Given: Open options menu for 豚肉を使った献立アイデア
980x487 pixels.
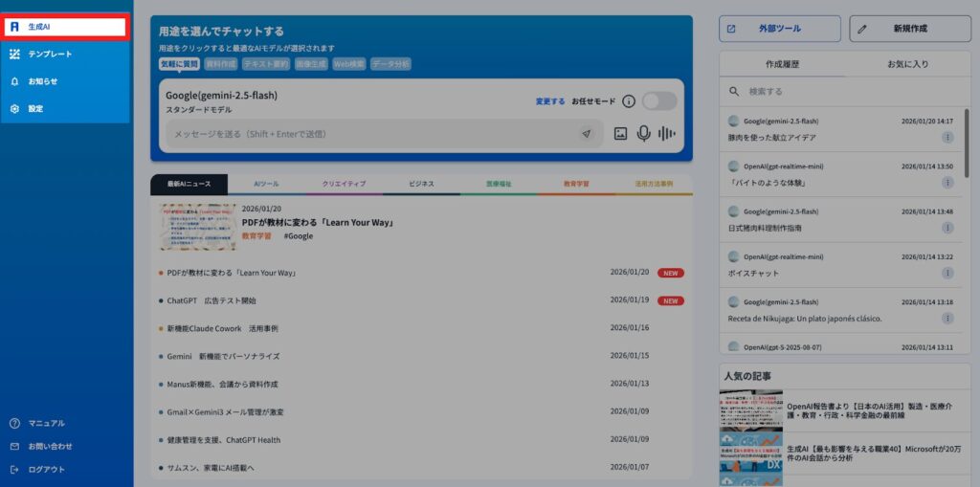Looking at the screenshot, I should (947, 138).
